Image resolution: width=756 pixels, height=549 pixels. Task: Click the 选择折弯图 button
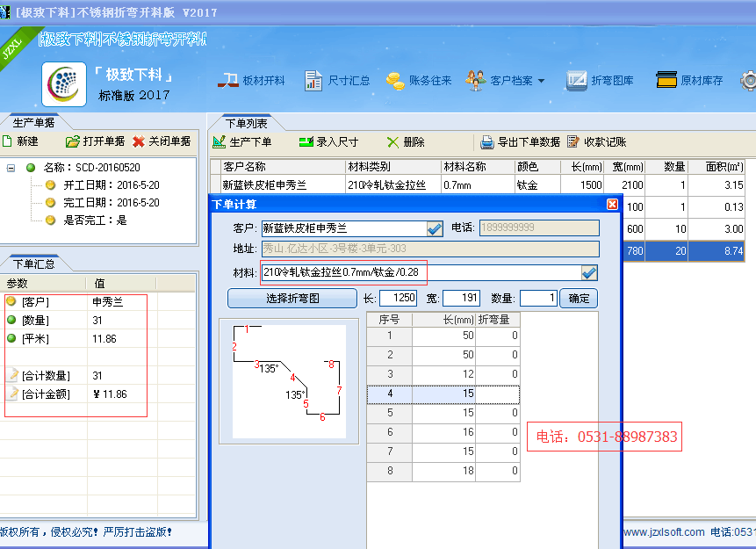(292, 299)
